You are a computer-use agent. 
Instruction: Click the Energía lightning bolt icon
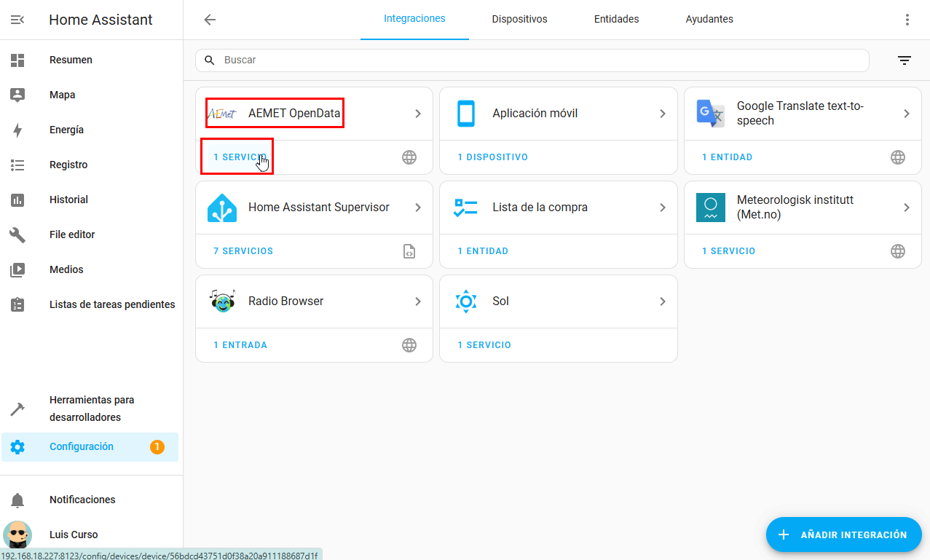click(x=17, y=130)
